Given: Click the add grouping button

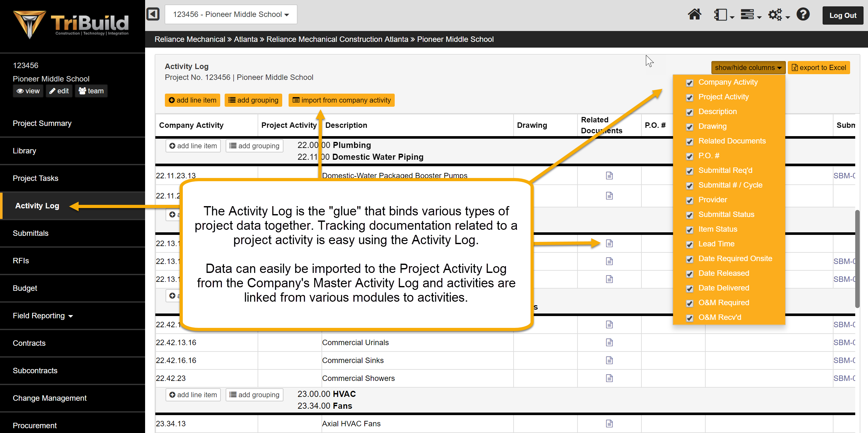Looking at the screenshot, I should pyautogui.click(x=254, y=100).
